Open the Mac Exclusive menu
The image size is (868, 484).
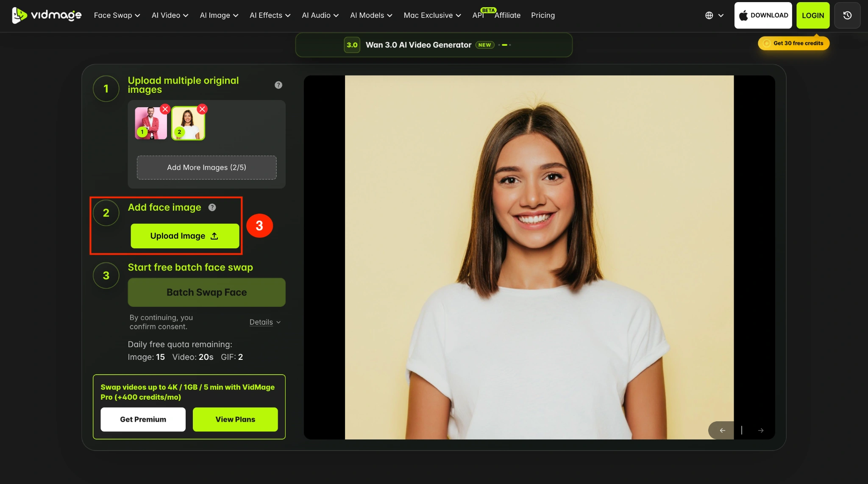point(432,15)
